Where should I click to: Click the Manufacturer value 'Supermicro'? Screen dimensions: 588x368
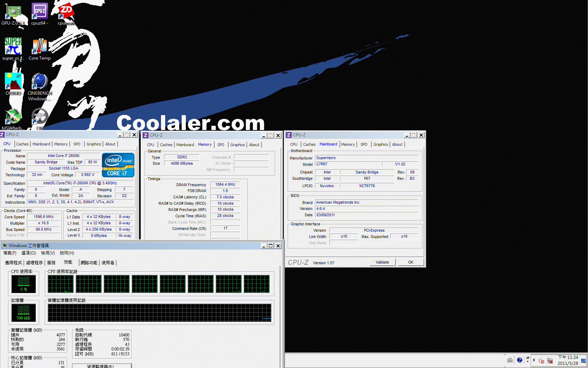[x=366, y=158]
